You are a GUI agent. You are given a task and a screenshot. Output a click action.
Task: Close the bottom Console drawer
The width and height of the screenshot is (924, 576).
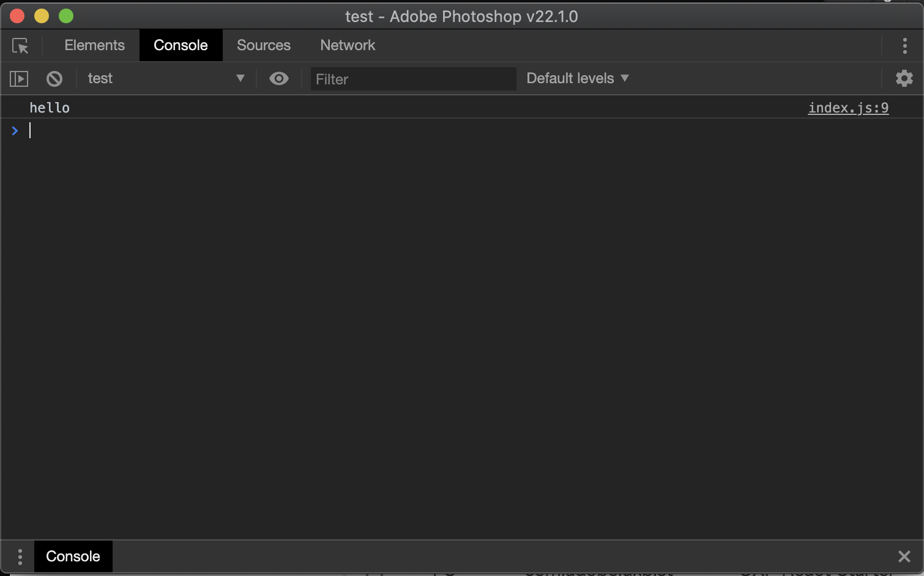point(904,556)
